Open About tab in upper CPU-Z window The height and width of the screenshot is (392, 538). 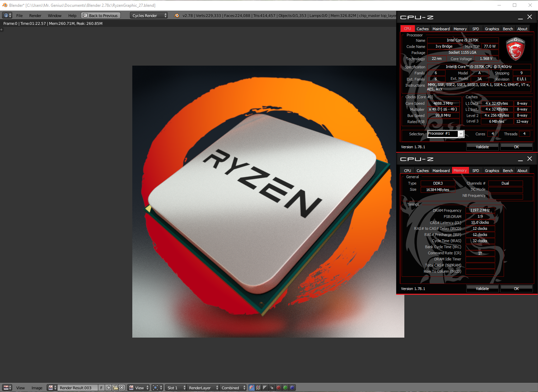click(522, 29)
